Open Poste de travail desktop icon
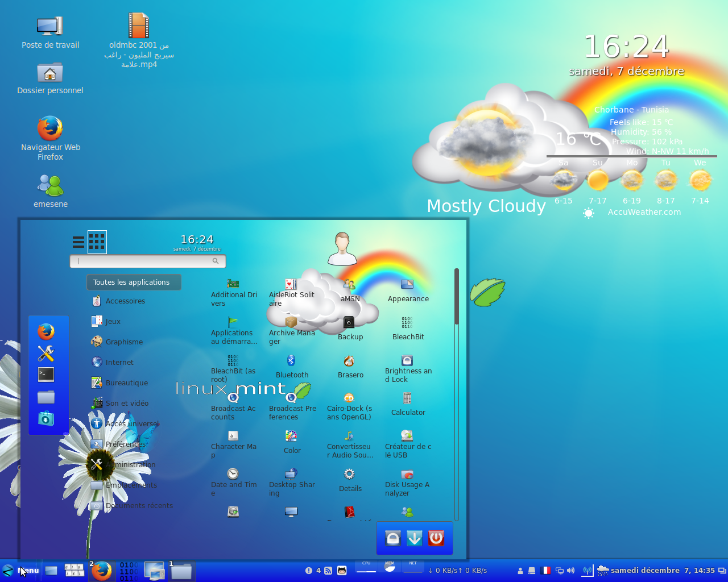This screenshot has width=728, height=582. 50,33
